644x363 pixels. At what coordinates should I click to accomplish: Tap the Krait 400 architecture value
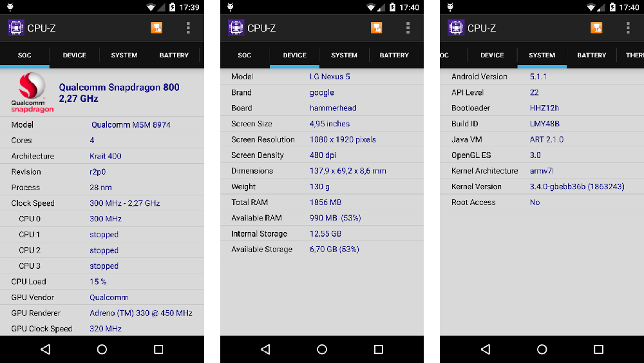106,156
